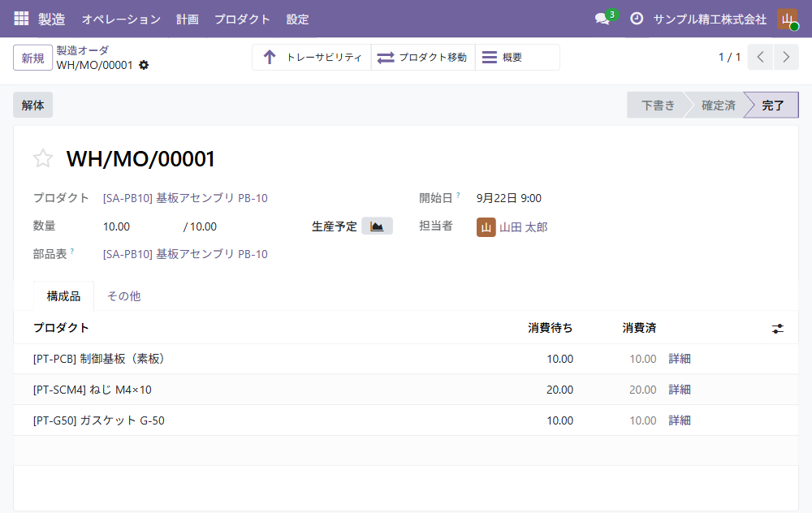Click the 1 / 1 pager counter
The image size is (812, 513).
(x=729, y=57)
